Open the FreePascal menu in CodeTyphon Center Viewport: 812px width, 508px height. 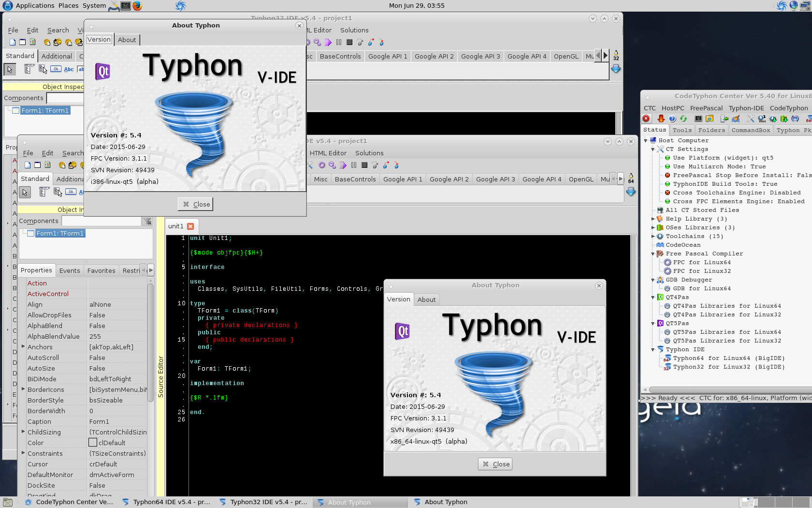click(x=706, y=108)
